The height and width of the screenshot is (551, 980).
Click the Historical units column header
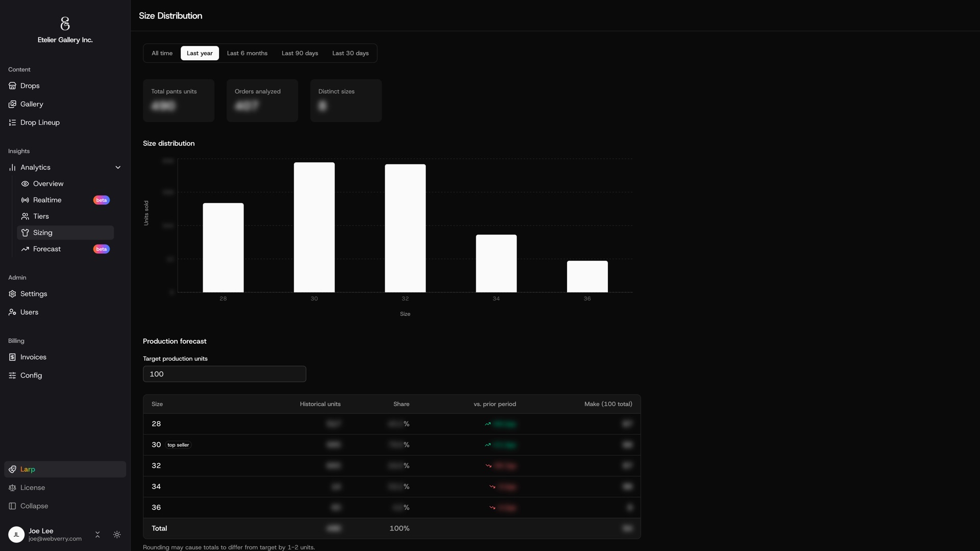[x=320, y=404]
